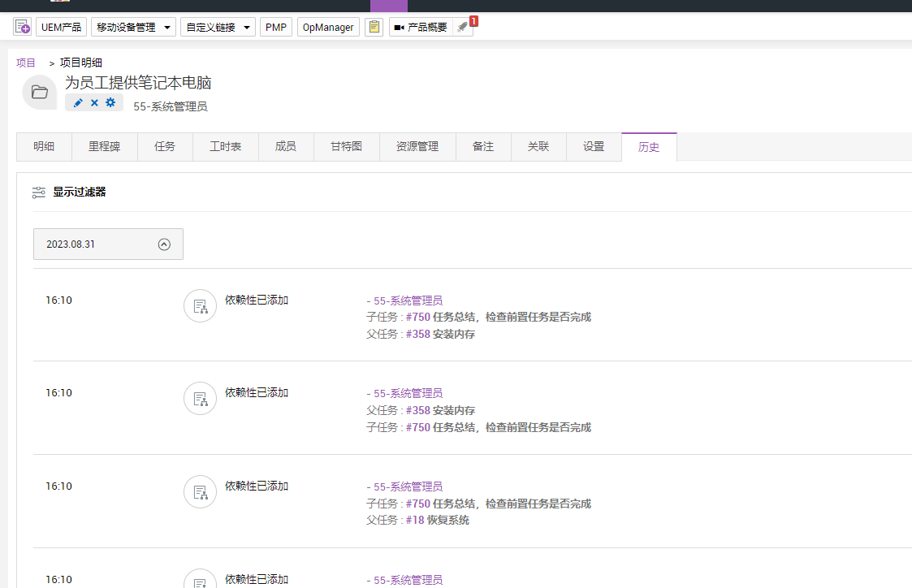Click the show filter sliders icon
912x588 pixels.
coord(39,192)
